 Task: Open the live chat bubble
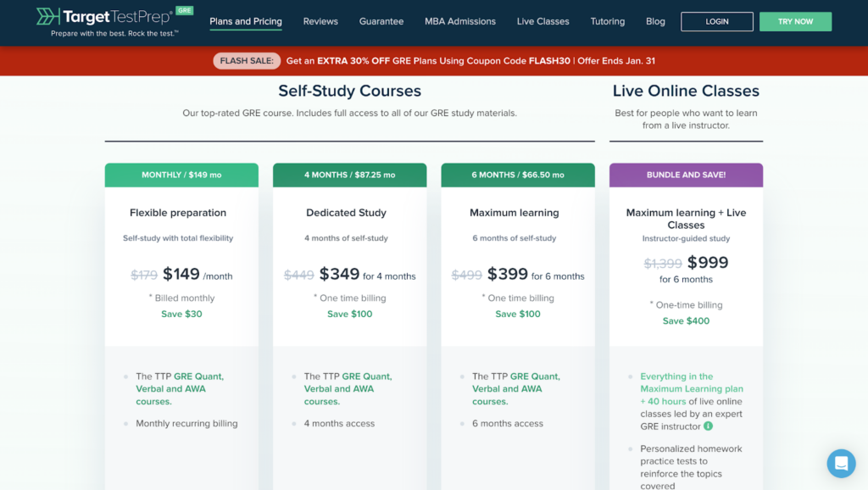click(x=841, y=464)
